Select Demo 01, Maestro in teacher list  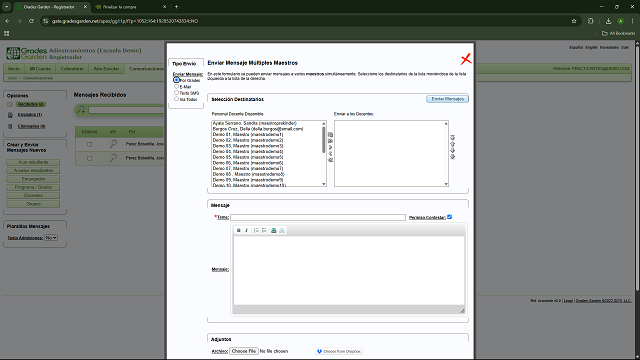pos(248,135)
